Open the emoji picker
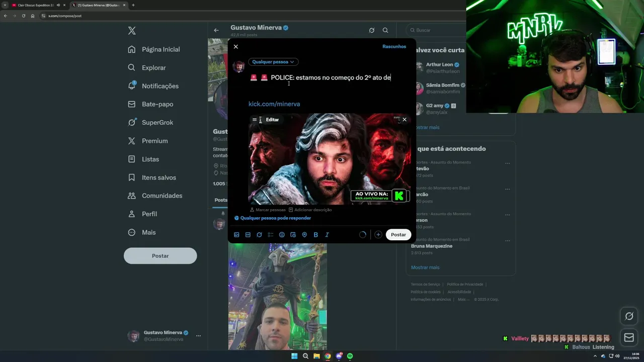644x362 pixels. pyautogui.click(x=282, y=235)
